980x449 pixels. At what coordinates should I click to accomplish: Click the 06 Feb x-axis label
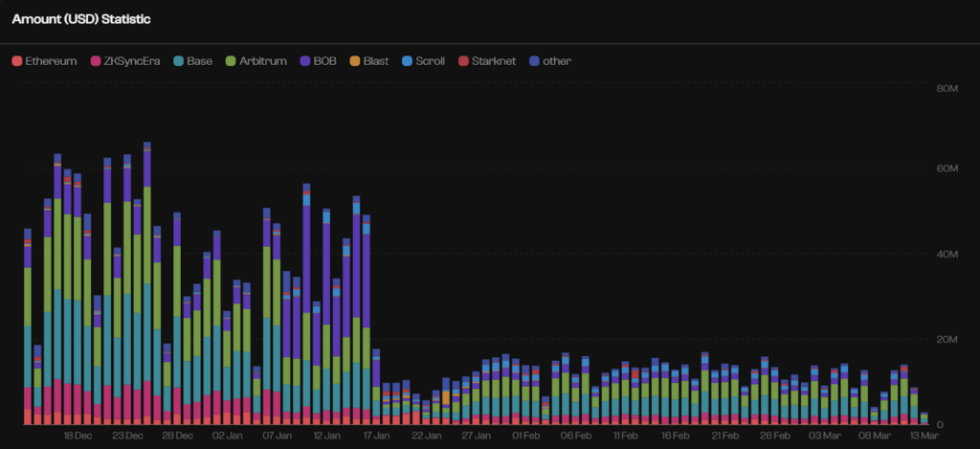pyautogui.click(x=575, y=435)
